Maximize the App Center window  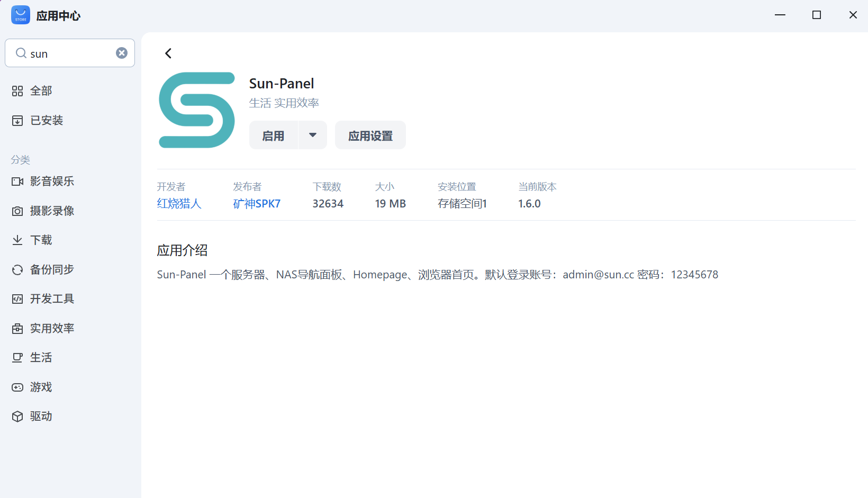(x=817, y=15)
